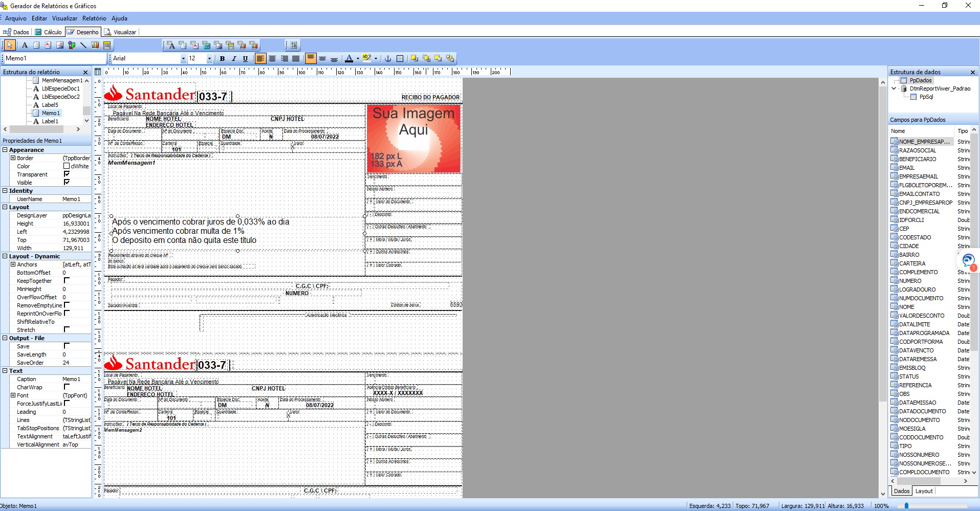980x511 pixels.
Task: Choose the DBRichText data component
Action: coord(194,45)
